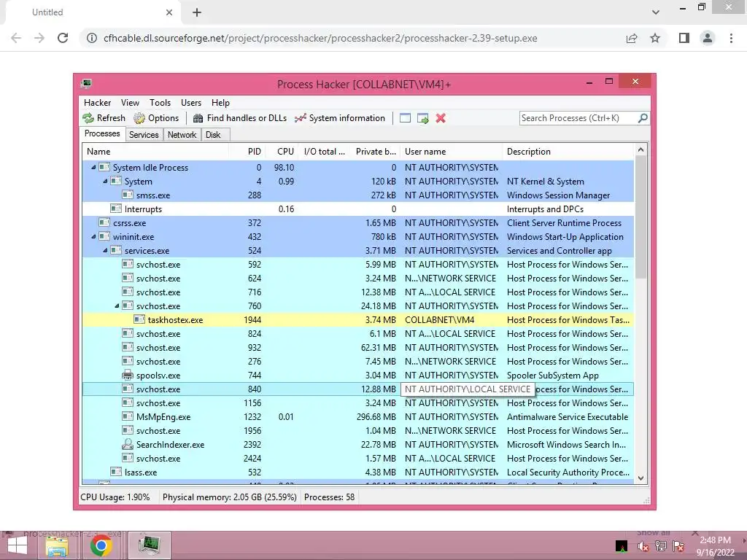747x560 pixels.
Task: Click the Chrome reload button
Action: pyautogui.click(x=63, y=38)
